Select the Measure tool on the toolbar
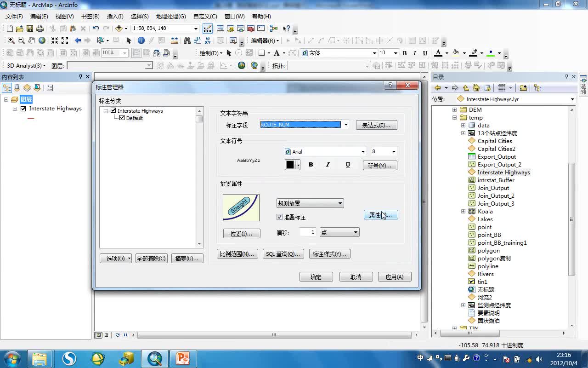 175,40
